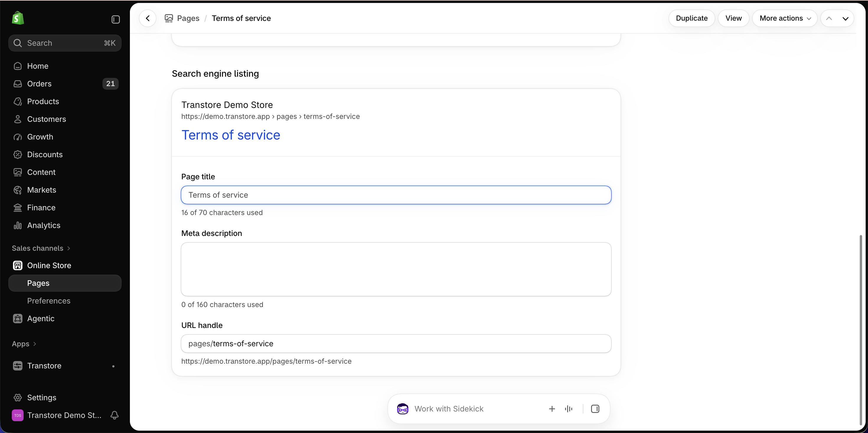Expand the Apps section

[x=24, y=344]
